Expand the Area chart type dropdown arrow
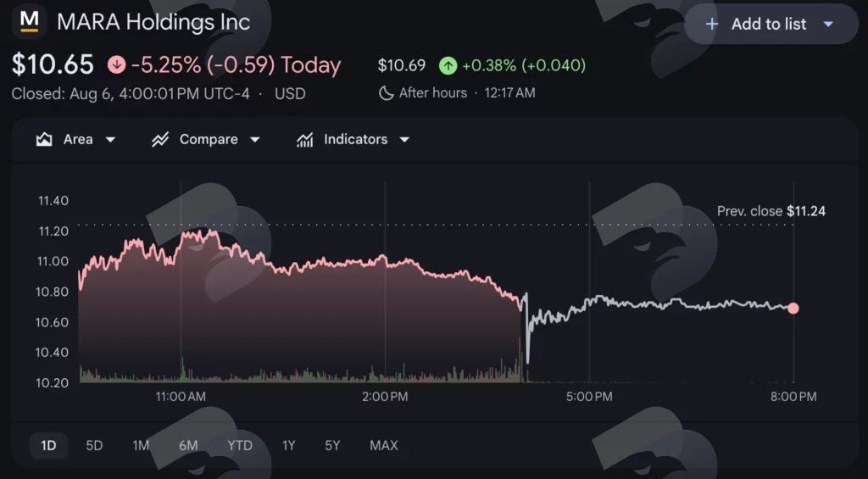The height and width of the screenshot is (479, 868). click(111, 140)
